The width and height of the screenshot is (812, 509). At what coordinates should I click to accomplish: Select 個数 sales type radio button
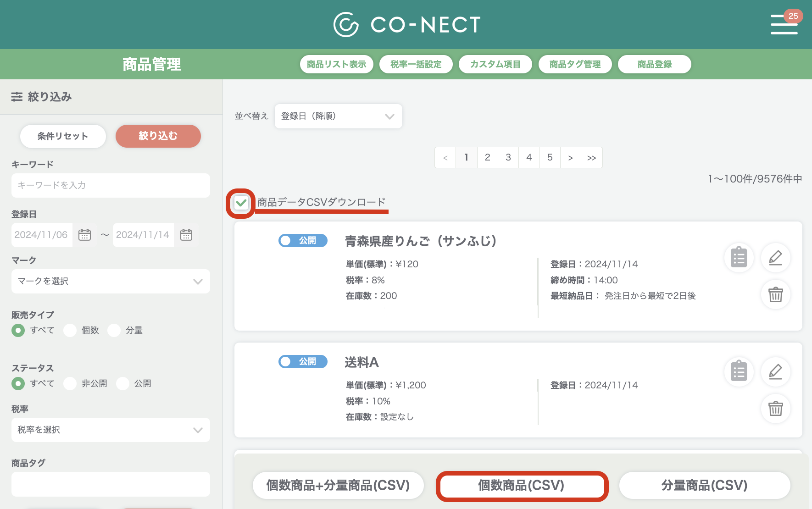click(70, 330)
